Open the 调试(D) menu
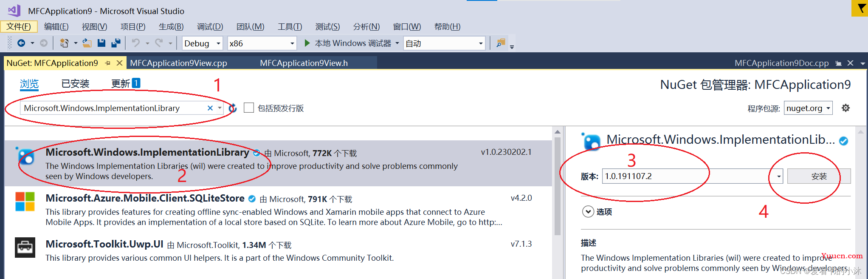Viewport: 868px width, 279px height. (210, 26)
